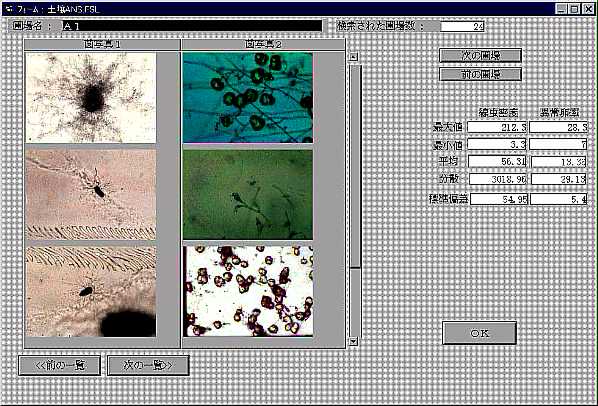Select the white photo with brown spores
The image size is (598, 406).
tap(248, 292)
